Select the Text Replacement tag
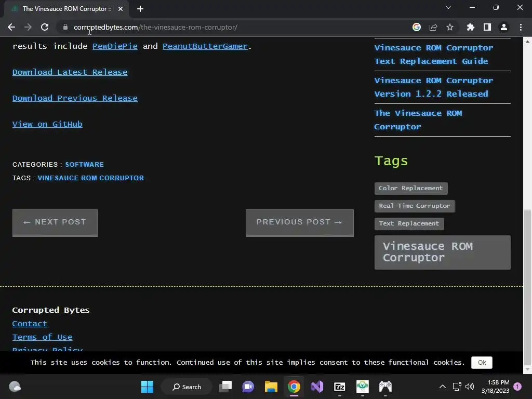 (x=409, y=223)
